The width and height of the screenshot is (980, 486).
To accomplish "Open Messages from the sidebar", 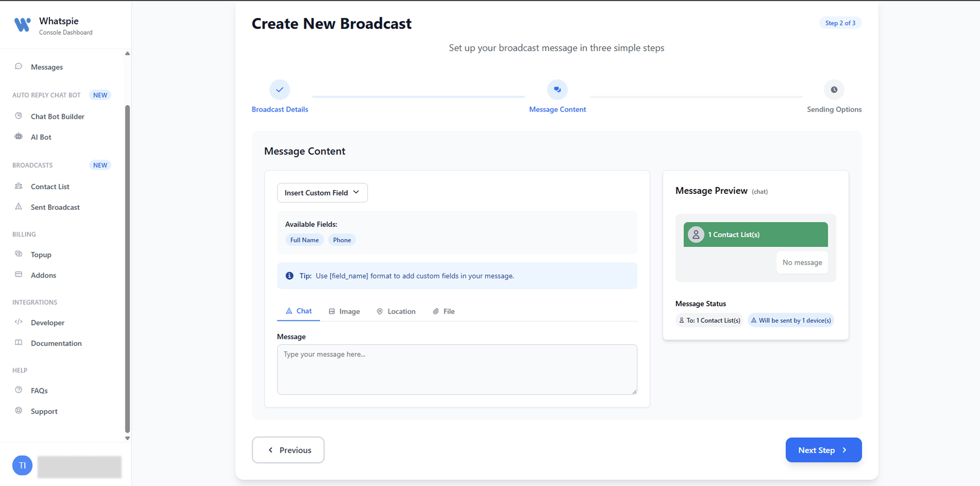I will click(46, 67).
